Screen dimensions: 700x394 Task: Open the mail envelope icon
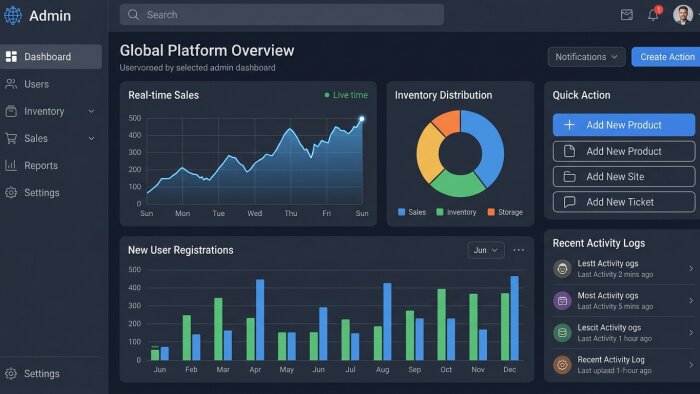[626, 15]
